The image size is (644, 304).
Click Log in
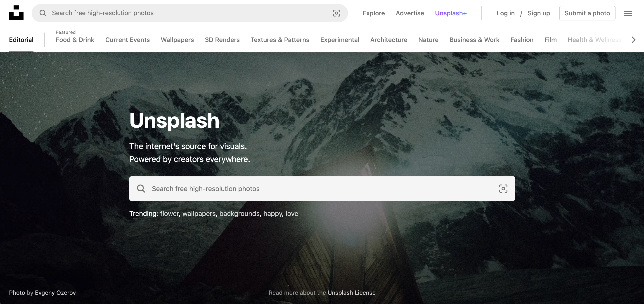(506, 13)
